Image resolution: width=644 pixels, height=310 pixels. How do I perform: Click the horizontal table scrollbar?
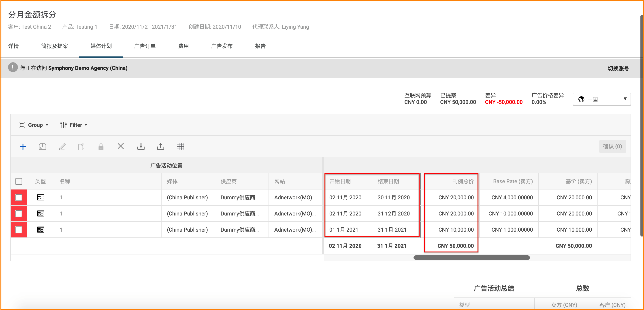(x=471, y=257)
